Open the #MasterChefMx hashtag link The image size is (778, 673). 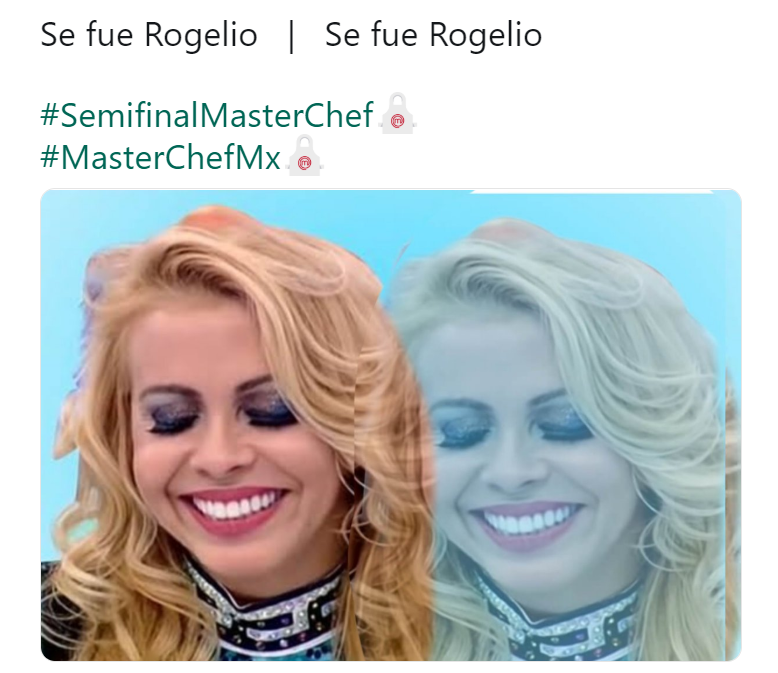pyautogui.click(x=160, y=157)
